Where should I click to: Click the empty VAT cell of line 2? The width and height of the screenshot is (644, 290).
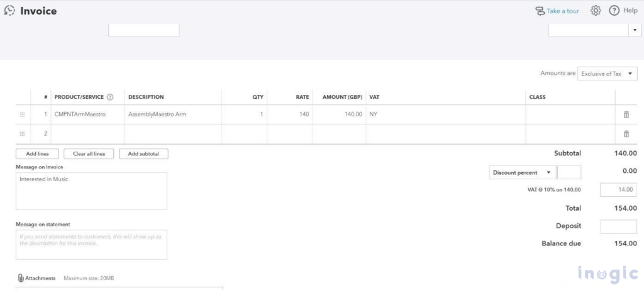pos(446,134)
